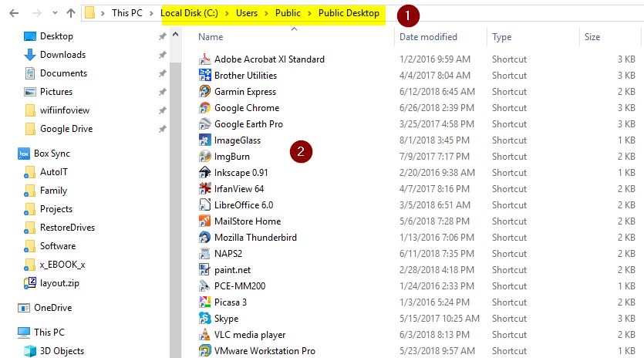Select Public in the breadcrumb path
The height and width of the screenshot is (358, 644).
pos(288,13)
